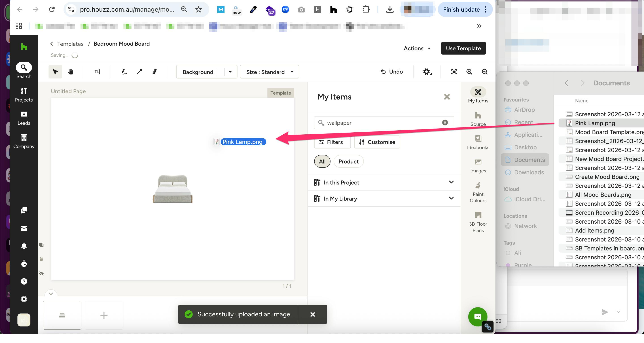The image size is (644, 343).
Task: Click the zoom in magnifier
Action: point(469,72)
